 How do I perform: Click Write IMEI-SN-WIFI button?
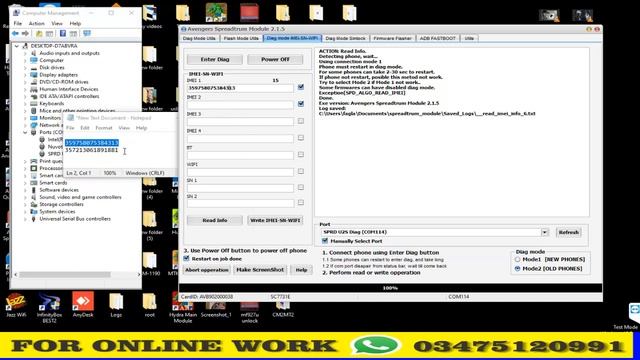[x=275, y=220]
